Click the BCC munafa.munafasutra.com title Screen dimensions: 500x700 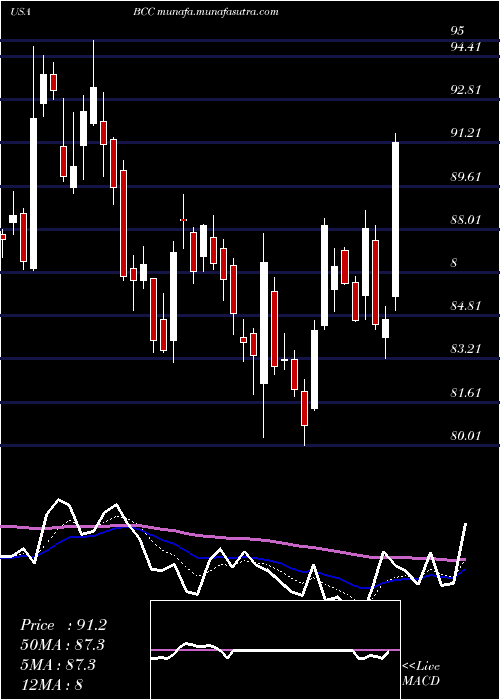pyautogui.click(x=206, y=12)
